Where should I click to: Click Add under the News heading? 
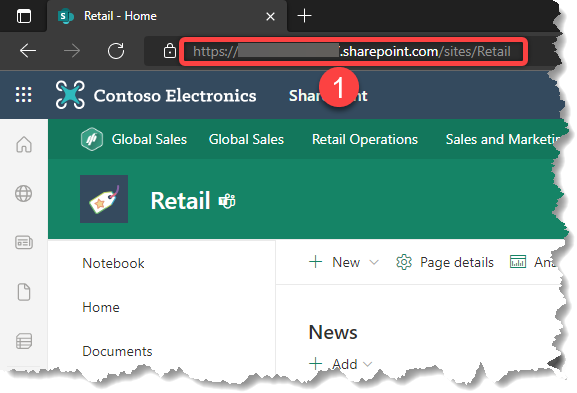(333, 364)
